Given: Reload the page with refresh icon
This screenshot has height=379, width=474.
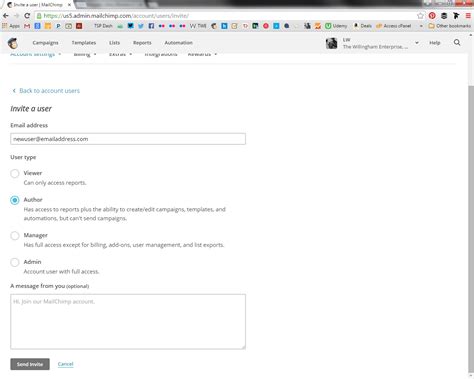Looking at the screenshot, I should (x=27, y=16).
